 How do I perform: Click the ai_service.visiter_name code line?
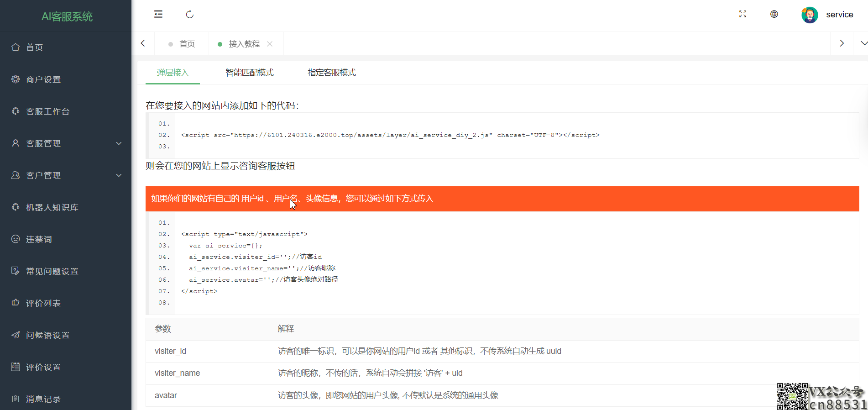pyautogui.click(x=262, y=268)
